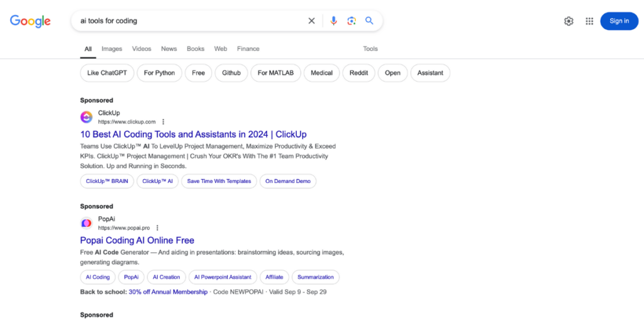Viewport: 644px width, 322px height.
Task: Open three-dot menu beside ClickUp URL
Action: pyautogui.click(x=164, y=122)
